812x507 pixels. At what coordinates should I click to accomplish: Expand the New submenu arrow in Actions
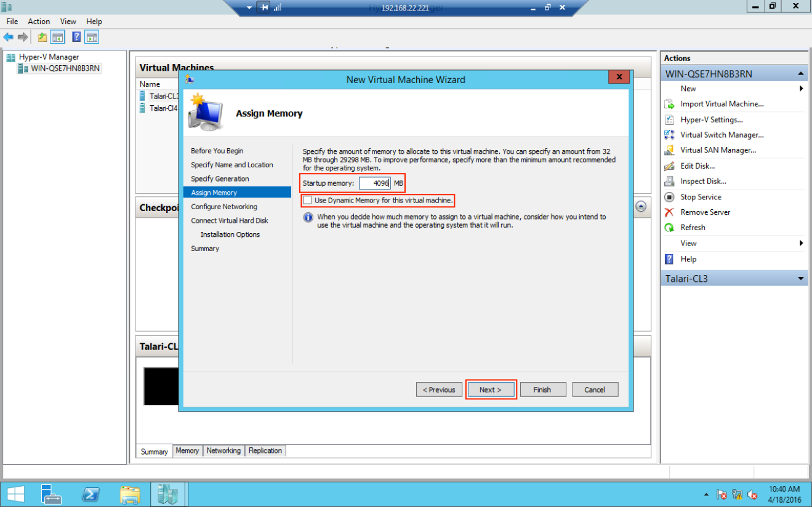[802, 89]
